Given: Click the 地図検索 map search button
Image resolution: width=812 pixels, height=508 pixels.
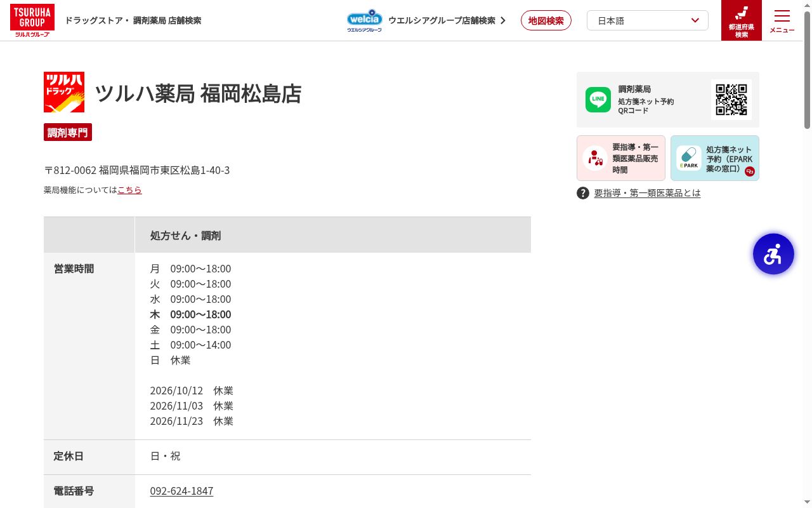Looking at the screenshot, I should [546, 20].
